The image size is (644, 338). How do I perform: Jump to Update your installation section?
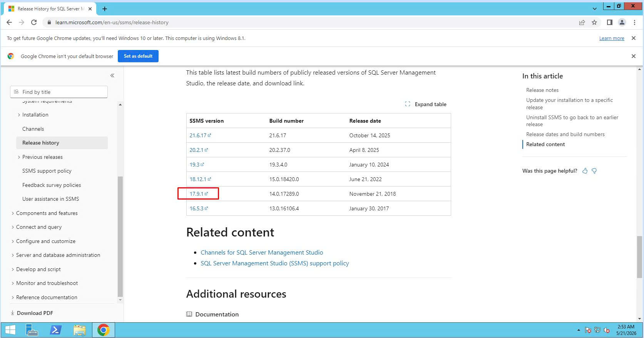(569, 103)
